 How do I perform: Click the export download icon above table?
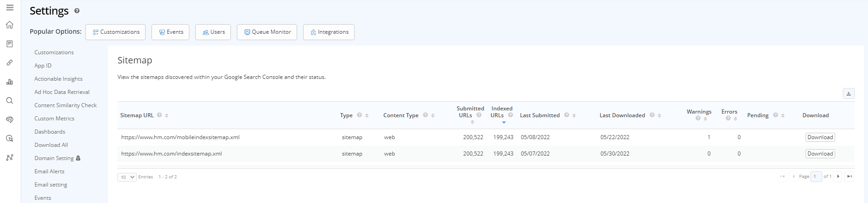click(x=848, y=94)
